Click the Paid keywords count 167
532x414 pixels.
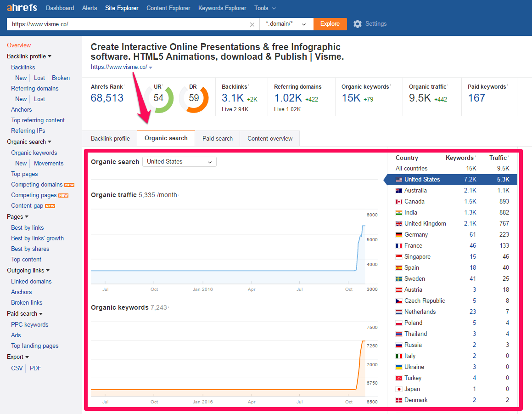[x=477, y=98]
